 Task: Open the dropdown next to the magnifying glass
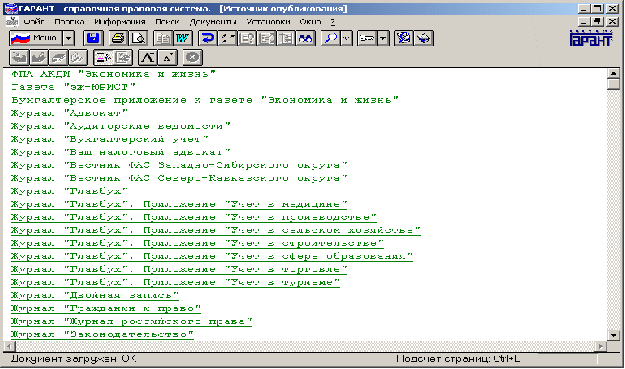coord(347,38)
